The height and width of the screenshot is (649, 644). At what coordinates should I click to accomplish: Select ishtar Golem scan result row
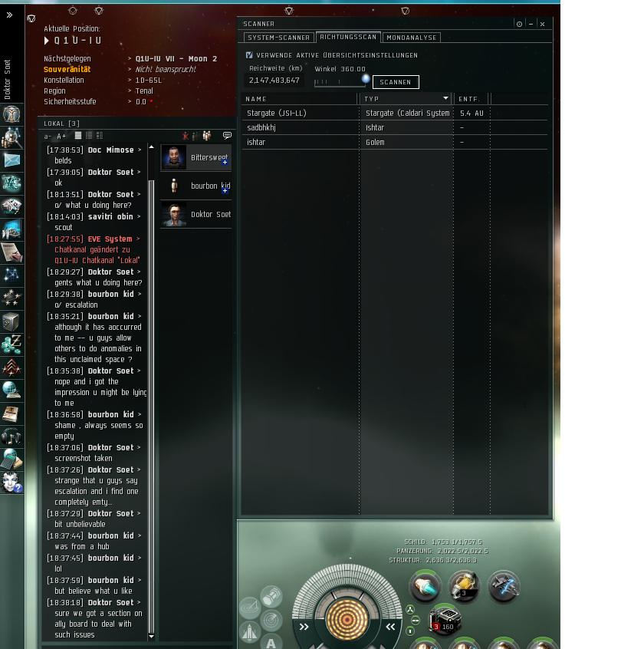click(x=395, y=142)
